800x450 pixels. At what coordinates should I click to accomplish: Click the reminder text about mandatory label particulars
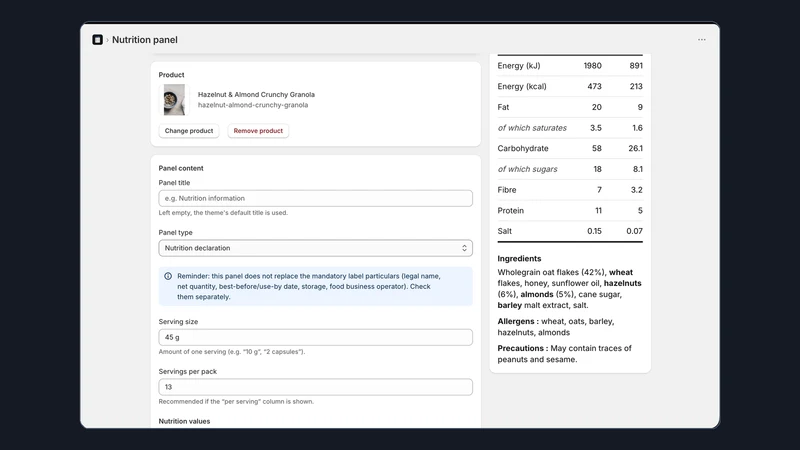point(309,286)
